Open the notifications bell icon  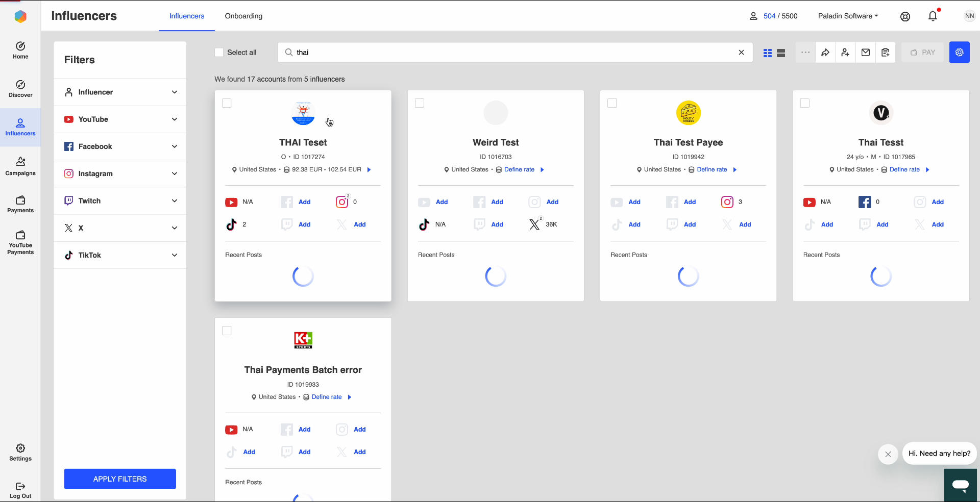click(933, 16)
